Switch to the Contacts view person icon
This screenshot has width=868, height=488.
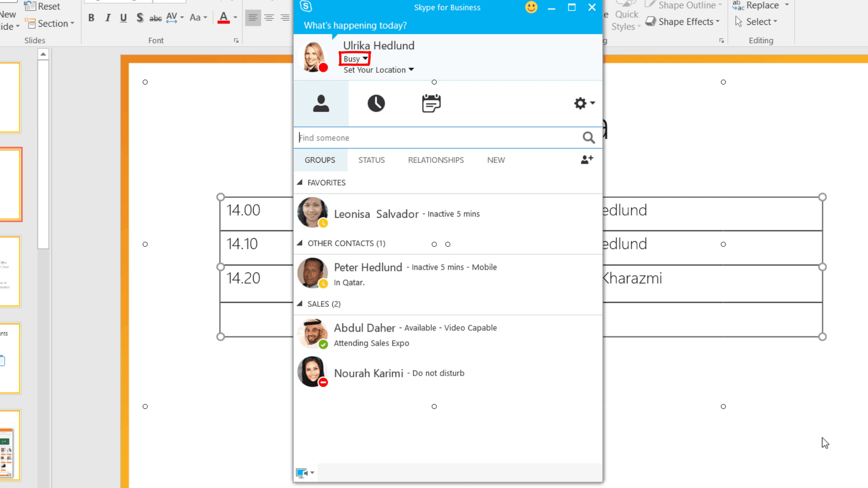pyautogui.click(x=321, y=103)
